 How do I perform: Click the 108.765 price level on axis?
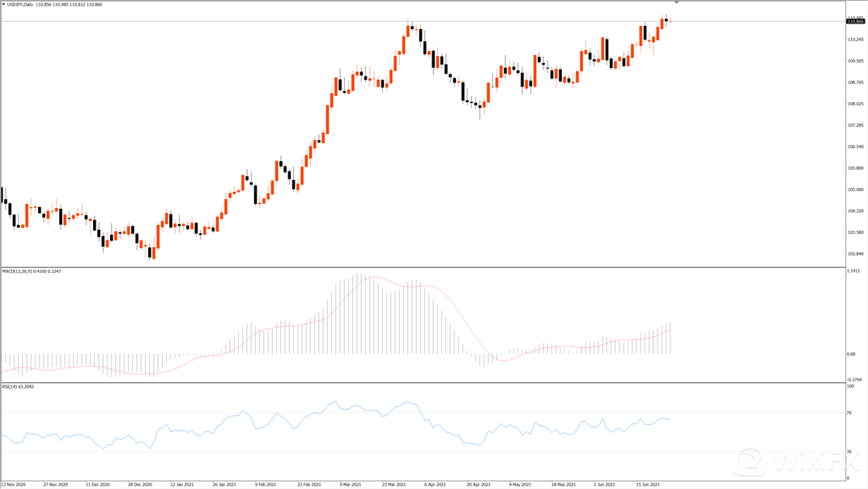click(855, 82)
